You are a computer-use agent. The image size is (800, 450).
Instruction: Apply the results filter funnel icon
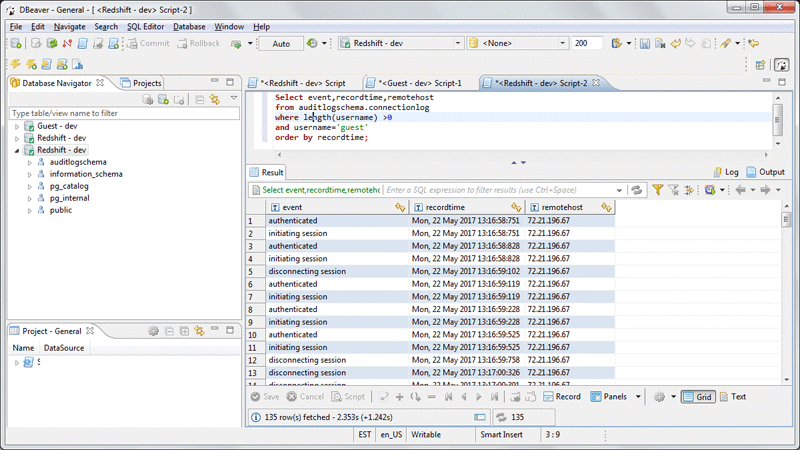658,189
